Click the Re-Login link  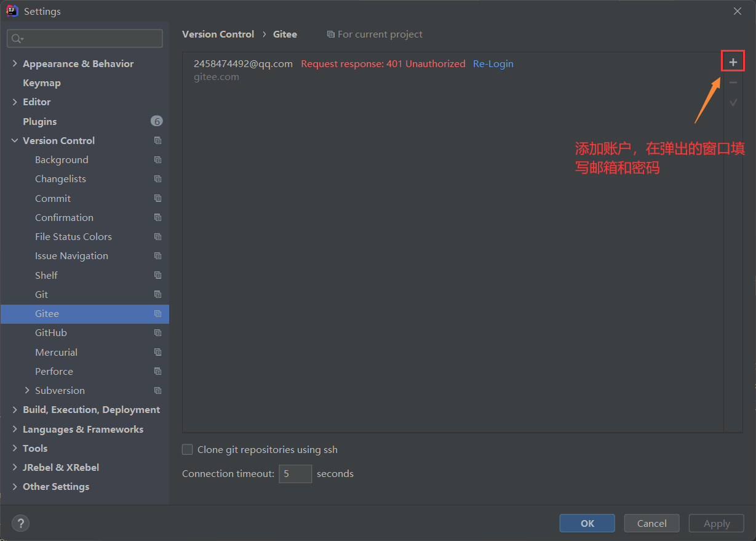pyautogui.click(x=493, y=63)
